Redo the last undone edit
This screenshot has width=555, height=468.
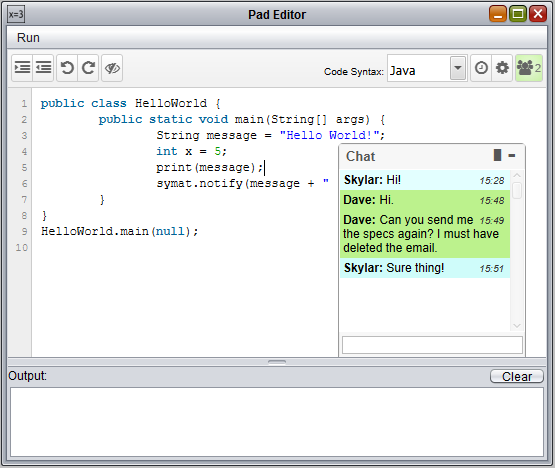[88, 68]
